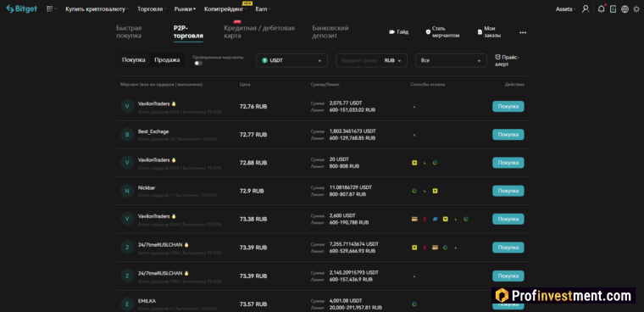
Task: Expand the Торговля menu
Action: pos(152,9)
